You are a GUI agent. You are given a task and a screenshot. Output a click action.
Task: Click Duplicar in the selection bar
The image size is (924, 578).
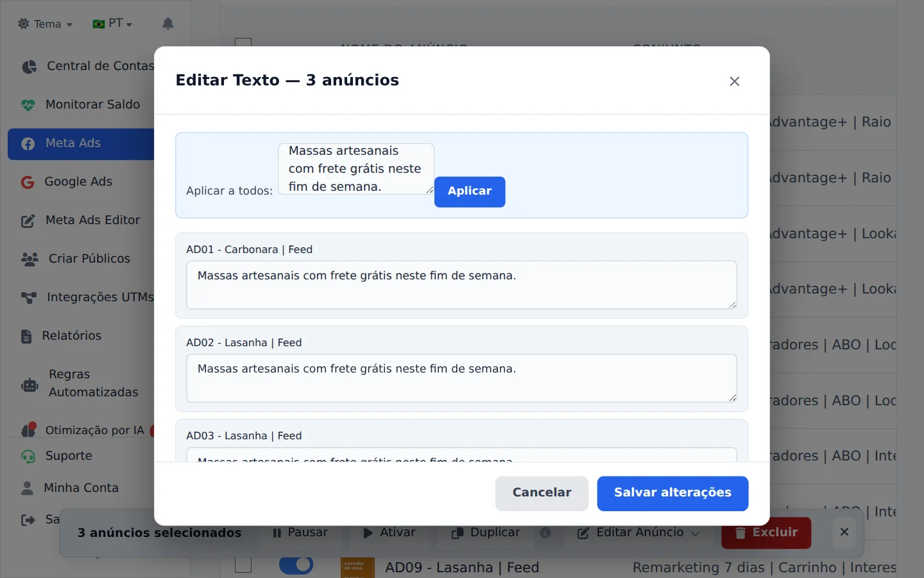point(486,532)
